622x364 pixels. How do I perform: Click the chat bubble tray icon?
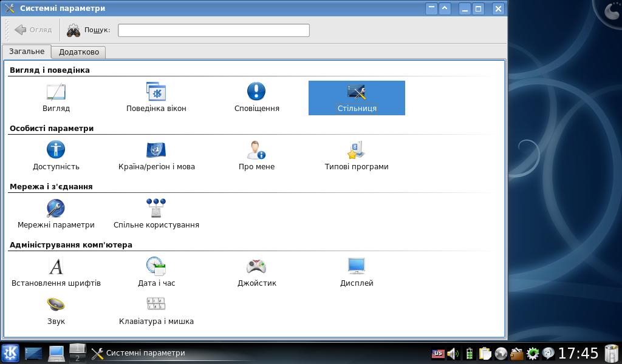tap(549, 353)
